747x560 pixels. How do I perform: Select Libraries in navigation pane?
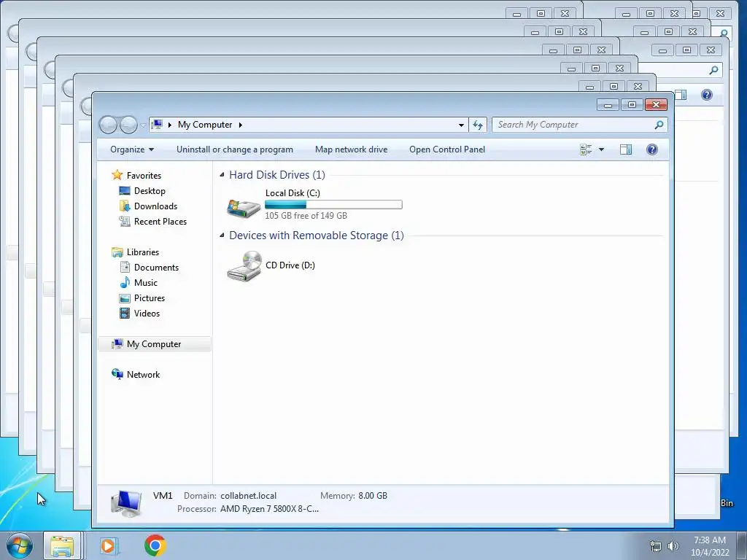point(142,252)
